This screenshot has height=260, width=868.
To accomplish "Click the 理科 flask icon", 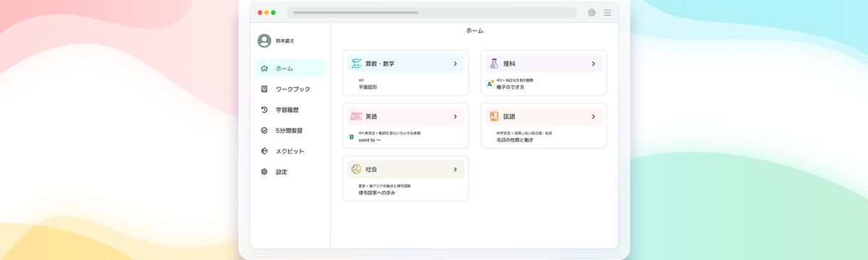I will click(x=494, y=64).
